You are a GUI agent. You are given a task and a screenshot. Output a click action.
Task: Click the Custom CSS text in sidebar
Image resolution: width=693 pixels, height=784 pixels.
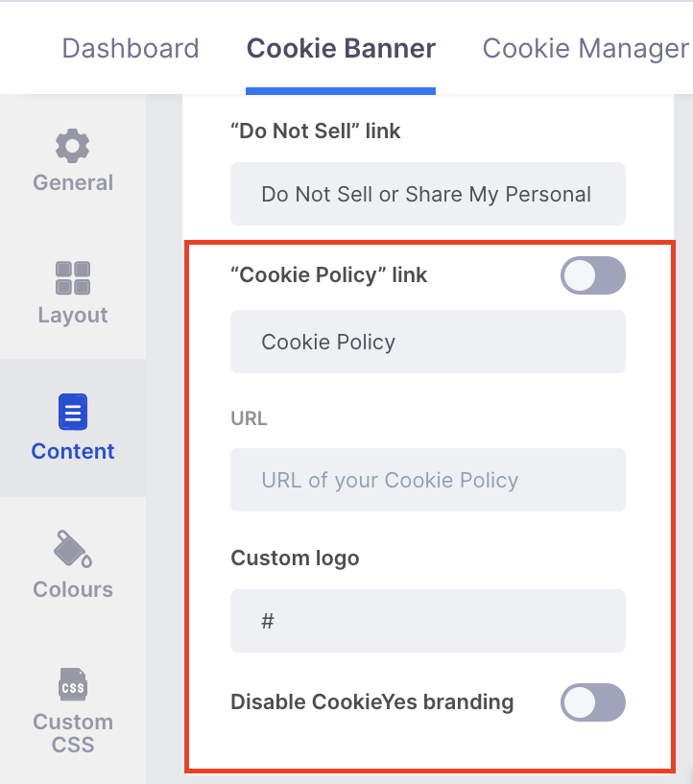pyautogui.click(x=73, y=733)
